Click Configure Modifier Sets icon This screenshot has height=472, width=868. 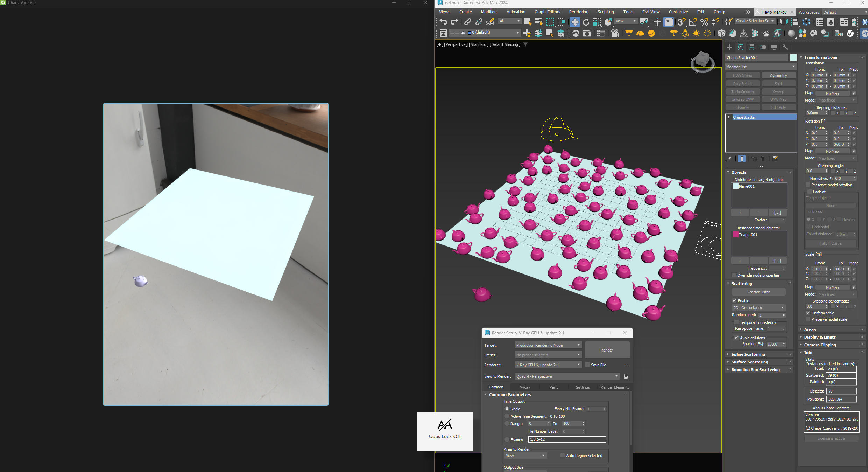coord(775,159)
